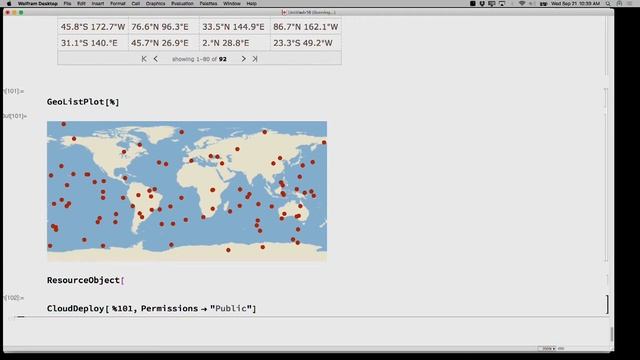Click cell 23.3°S 49.2°W
This screenshot has width=640, height=360.
306,43
